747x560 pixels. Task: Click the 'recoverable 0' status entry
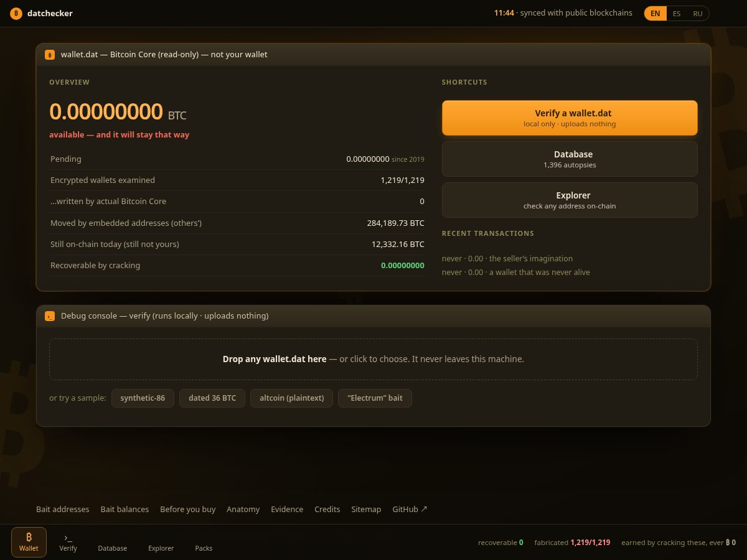(x=500, y=543)
